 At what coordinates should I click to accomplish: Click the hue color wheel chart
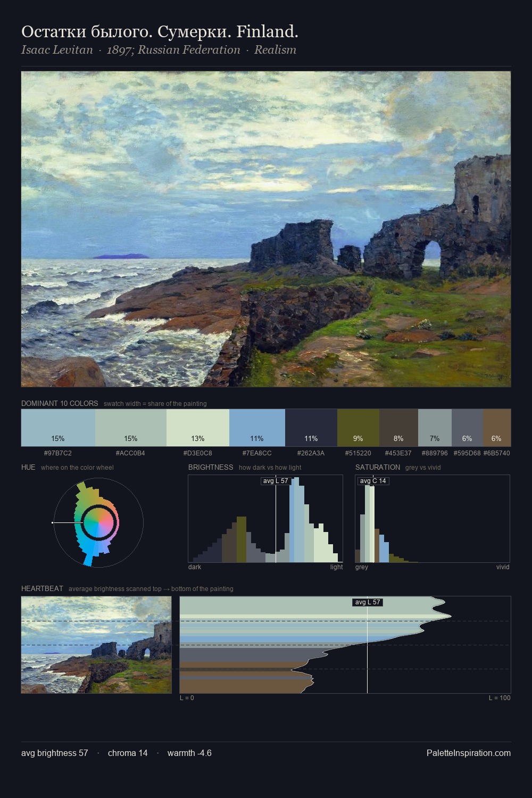pos(98,522)
